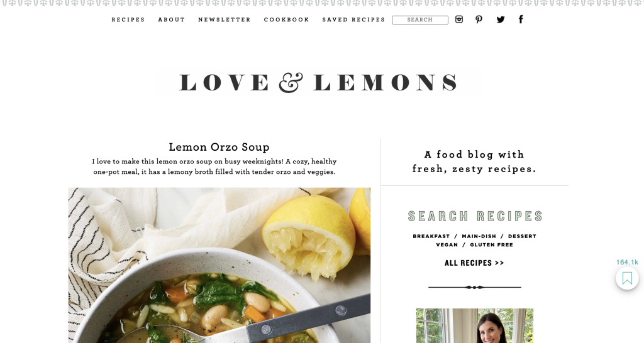Image resolution: width=644 pixels, height=343 pixels.
Task: Click the Love & Lemons logo
Action: pyautogui.click(x=319, y=82)
